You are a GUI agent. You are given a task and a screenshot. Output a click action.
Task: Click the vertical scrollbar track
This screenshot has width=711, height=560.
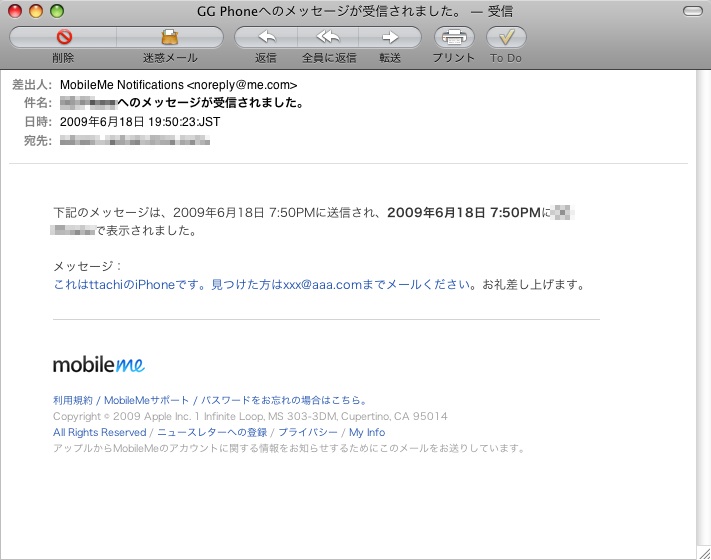click(704, 308)
